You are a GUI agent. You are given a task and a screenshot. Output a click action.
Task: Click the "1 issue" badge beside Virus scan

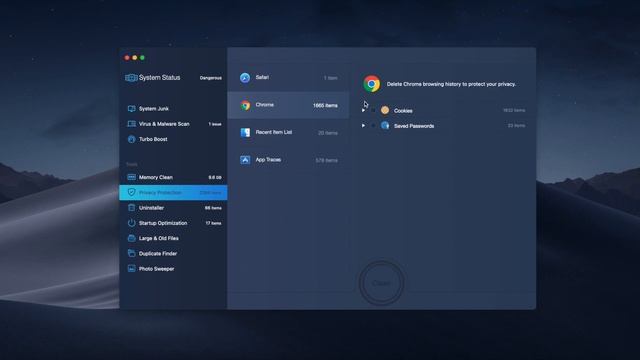[x=215, y=124]
